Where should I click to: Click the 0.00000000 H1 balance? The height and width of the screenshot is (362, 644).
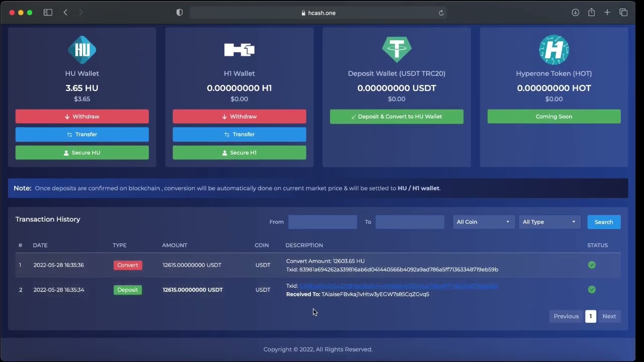[239, 88]
